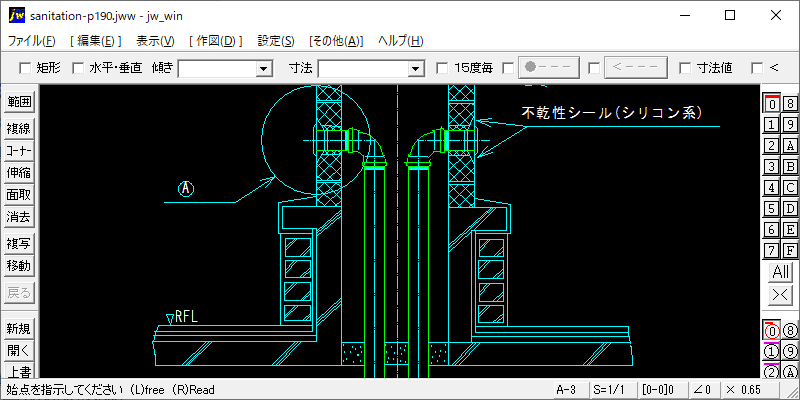Select layer F square button
Viewport: 800px width, 400px height.
790,251
